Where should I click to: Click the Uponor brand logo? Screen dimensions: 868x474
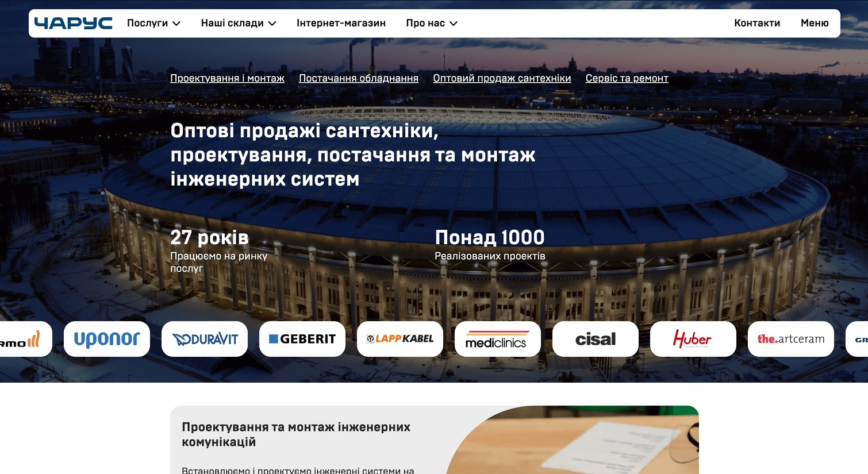coord(107,339)
